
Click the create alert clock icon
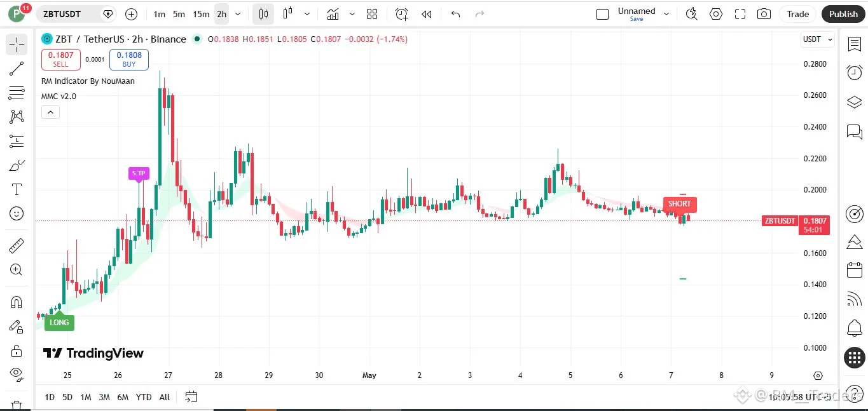pos(401,14)
